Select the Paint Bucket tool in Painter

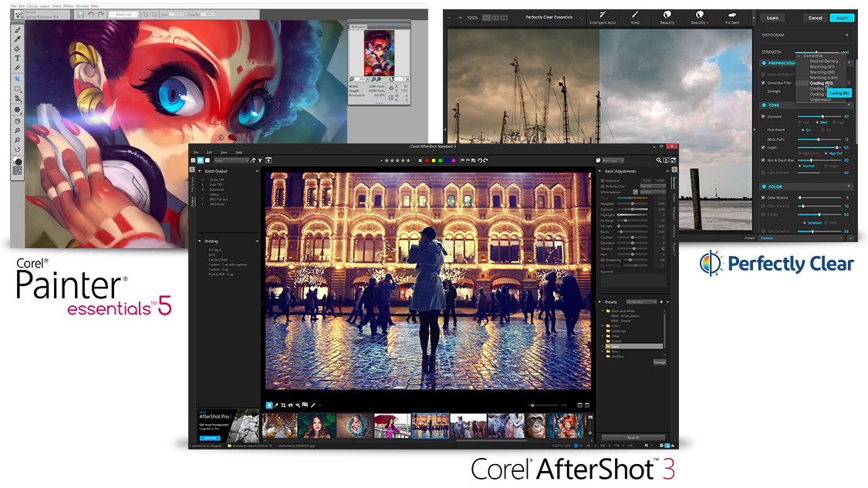17,49
